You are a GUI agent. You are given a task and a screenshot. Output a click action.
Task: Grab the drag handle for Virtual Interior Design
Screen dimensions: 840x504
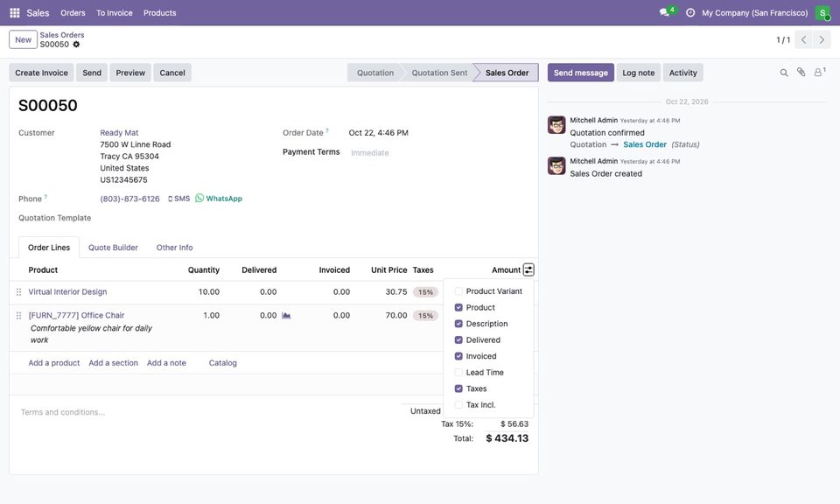click(x=18, y=292)
